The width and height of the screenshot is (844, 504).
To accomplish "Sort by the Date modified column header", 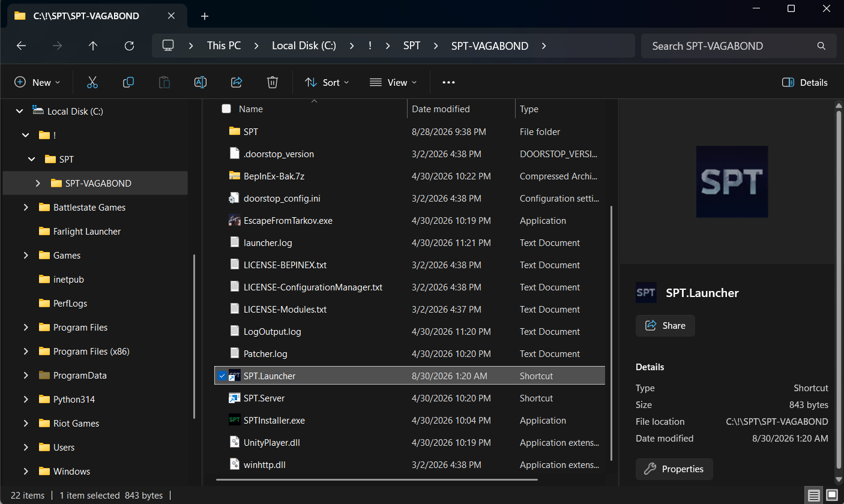I will [x=462, y=109].
